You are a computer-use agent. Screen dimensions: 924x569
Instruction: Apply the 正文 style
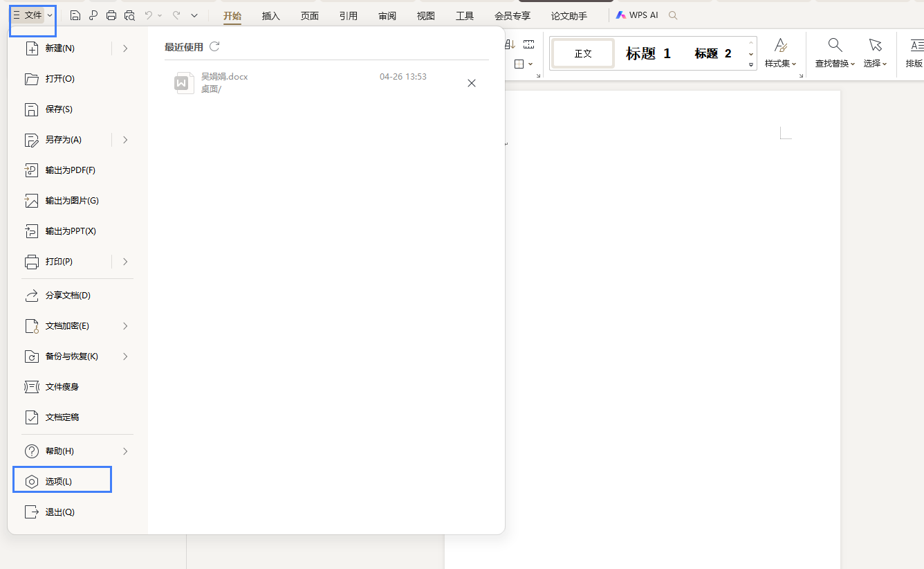coord(583,53)
